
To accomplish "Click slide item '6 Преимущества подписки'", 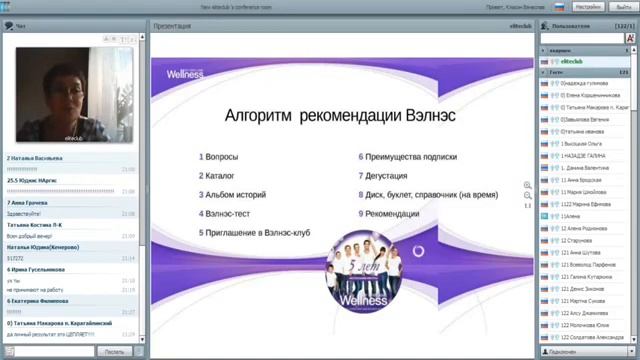I will (x=408, y=157).
